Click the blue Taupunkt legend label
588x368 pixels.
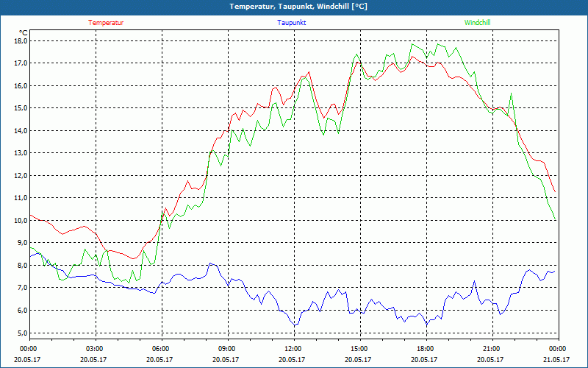[x=291, y=23]
